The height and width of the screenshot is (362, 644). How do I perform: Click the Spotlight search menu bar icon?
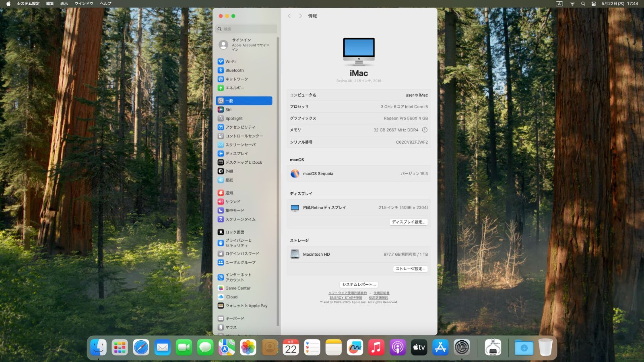pyautogui.click(x=583, y=4)
